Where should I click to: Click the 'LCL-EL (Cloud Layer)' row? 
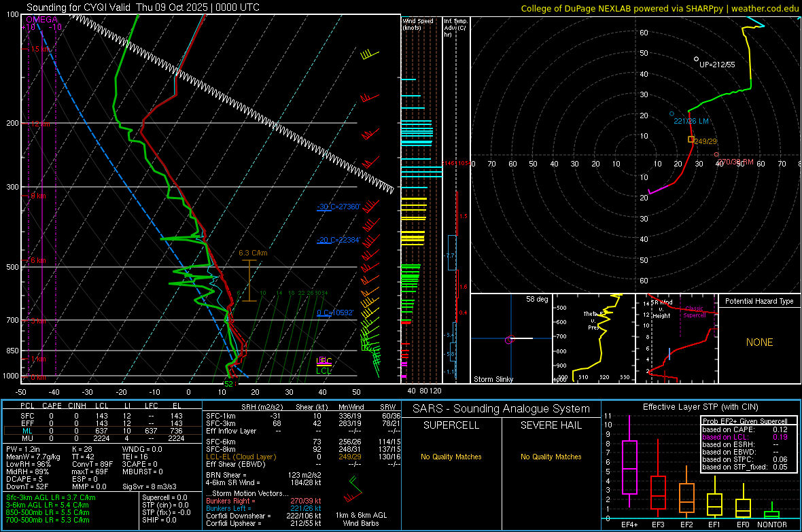pyautogui.click(x=303, y=457)
